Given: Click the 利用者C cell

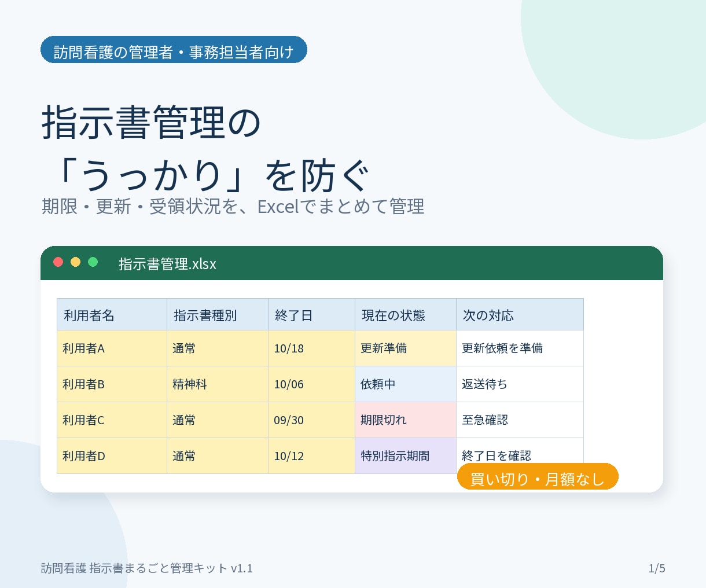Looking at the screenshot, I should [112, 420].
